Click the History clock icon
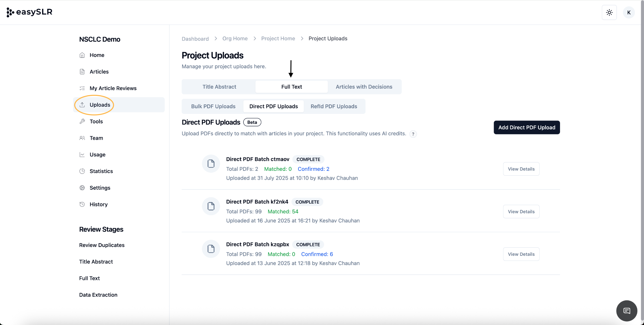644x325 pixels. (82, 204)
